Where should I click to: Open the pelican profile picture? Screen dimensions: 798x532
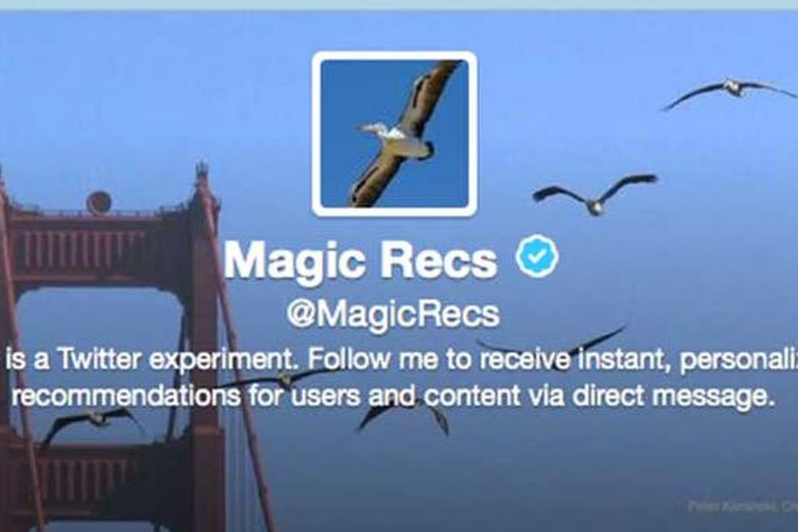coord(394,134)
